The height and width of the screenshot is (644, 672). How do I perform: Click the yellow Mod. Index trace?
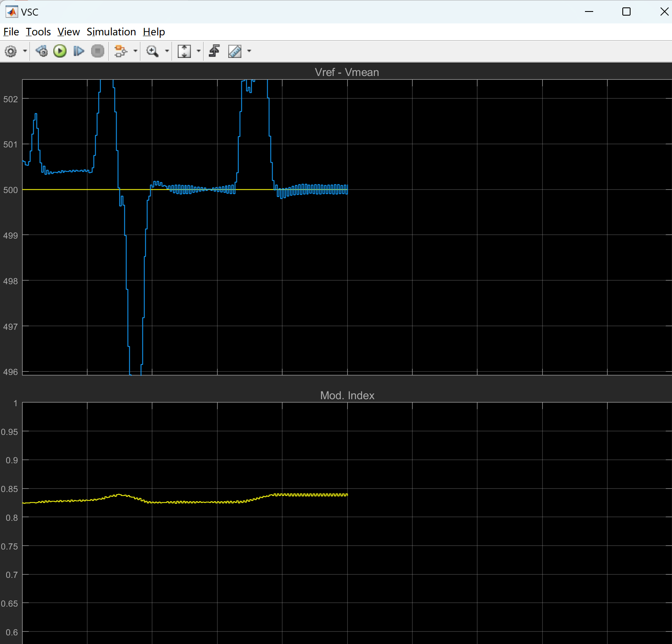click(185, 502)
